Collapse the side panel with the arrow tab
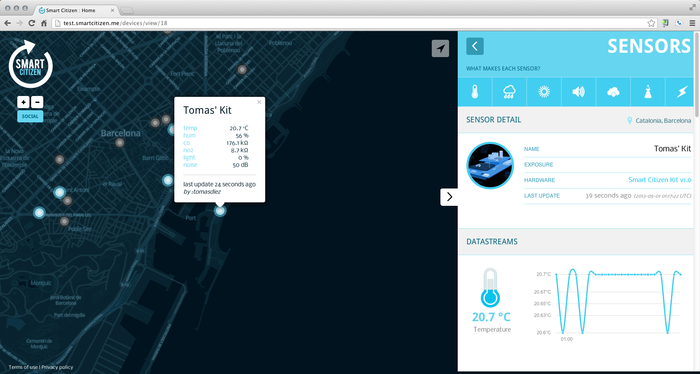 449,197
